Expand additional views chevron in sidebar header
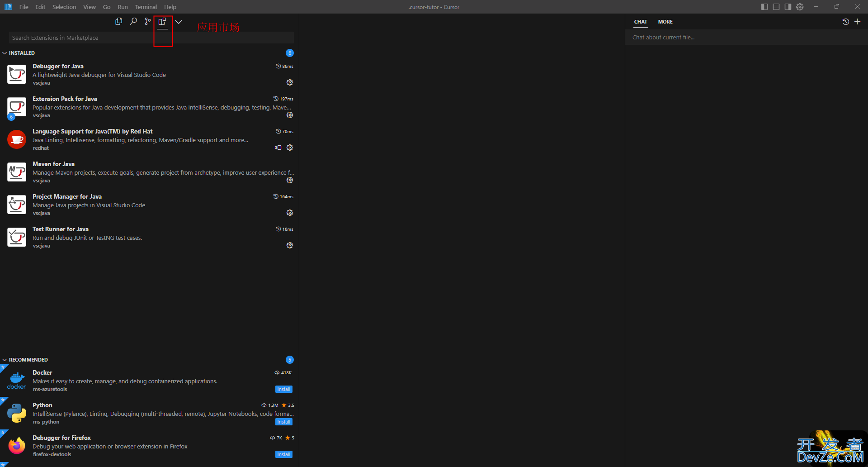 179,22
